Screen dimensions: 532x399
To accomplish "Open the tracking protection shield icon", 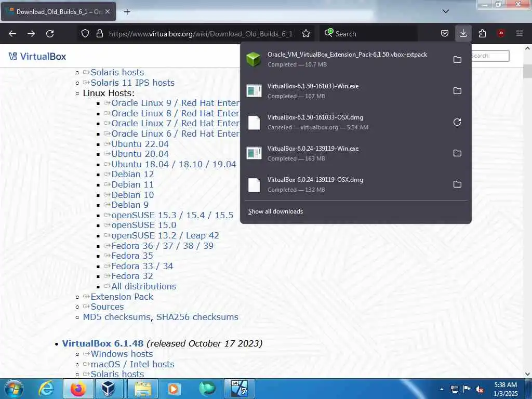I will pyautogui.click(x=85, y=34).
